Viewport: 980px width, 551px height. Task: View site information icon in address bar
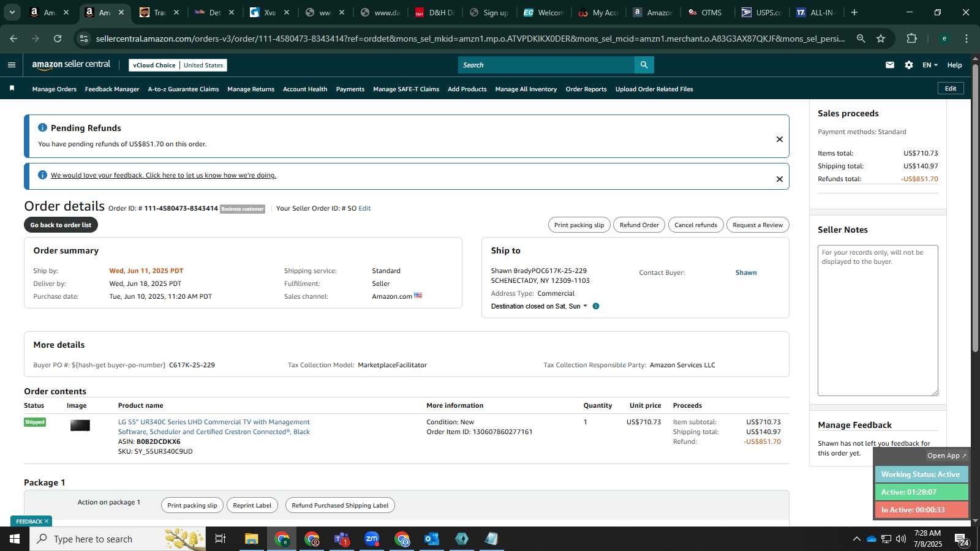pyautogui.click(x=84, y=39)
